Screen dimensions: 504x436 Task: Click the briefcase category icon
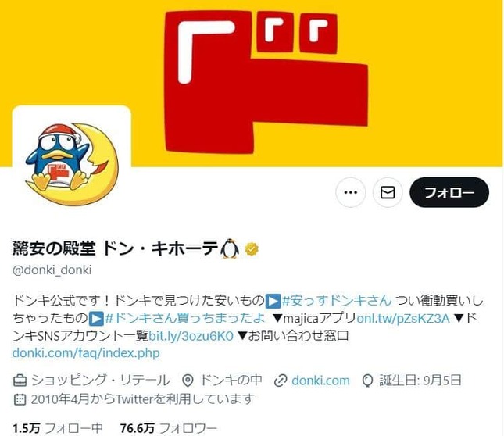click(x=20, y=381)
